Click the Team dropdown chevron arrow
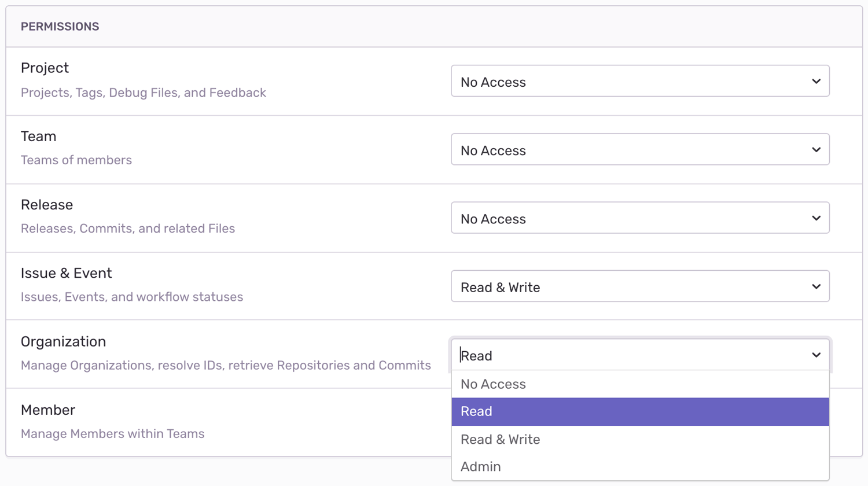868x486 pixels. (816, 150)
